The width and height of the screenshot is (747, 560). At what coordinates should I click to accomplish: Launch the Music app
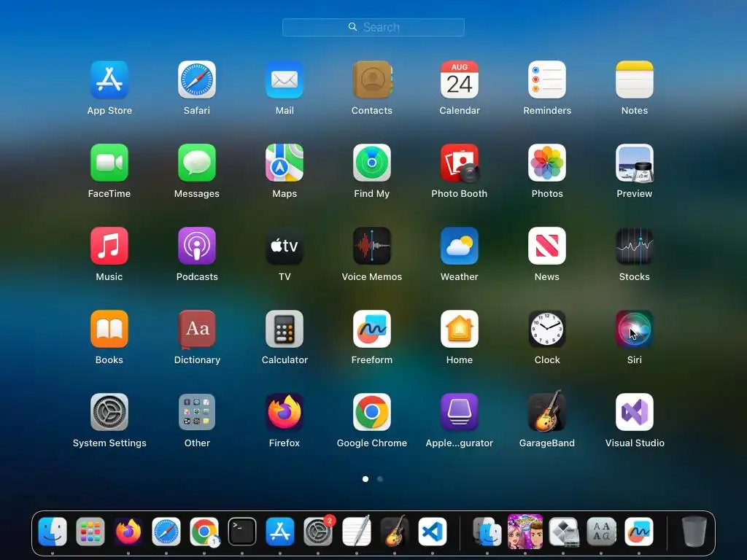109,246
